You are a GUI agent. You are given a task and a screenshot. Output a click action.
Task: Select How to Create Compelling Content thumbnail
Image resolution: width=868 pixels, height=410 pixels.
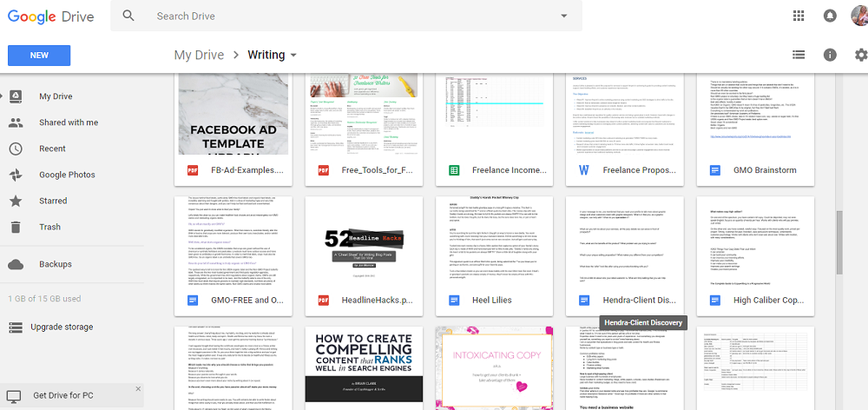point(364,368)
